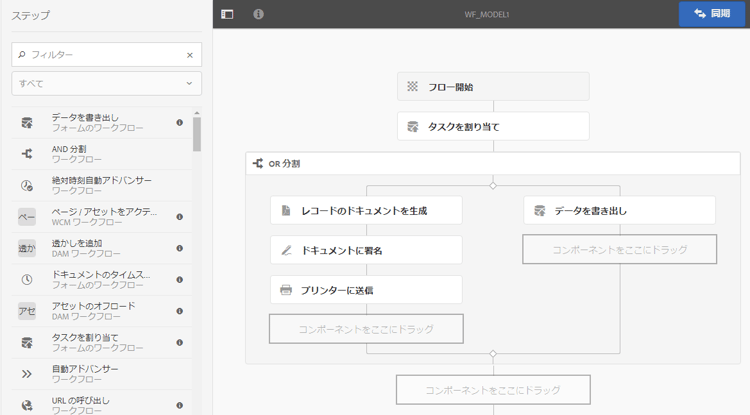Focus the フィルター search field

click(x=106, y=55)
